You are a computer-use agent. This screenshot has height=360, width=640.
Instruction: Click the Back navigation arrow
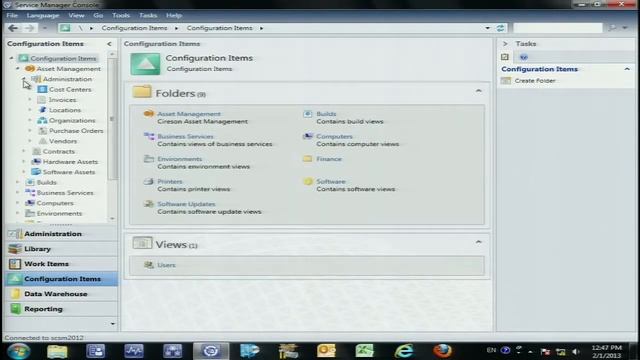(x=13, y=28)
